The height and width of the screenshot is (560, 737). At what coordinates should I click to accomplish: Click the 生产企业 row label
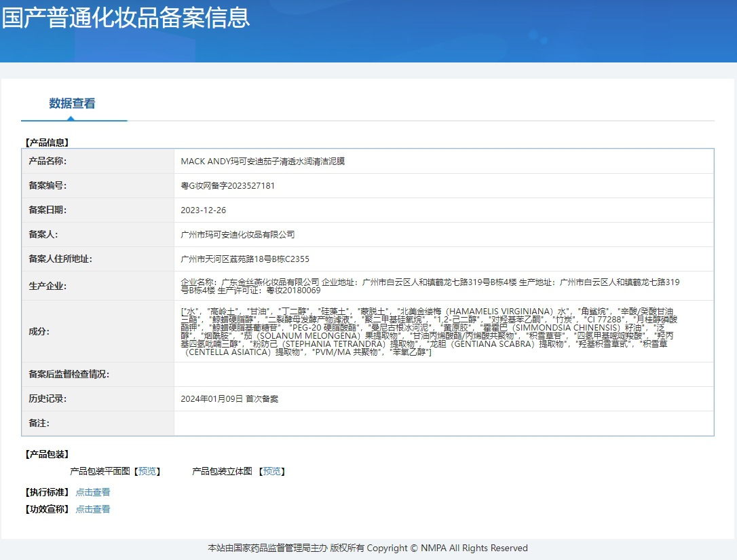tap(48, 286)
